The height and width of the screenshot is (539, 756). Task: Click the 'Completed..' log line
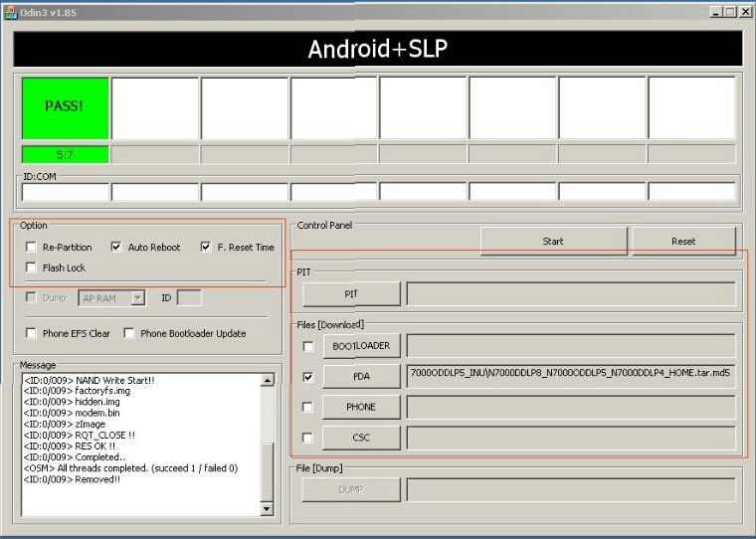click(x=75, y=457)
